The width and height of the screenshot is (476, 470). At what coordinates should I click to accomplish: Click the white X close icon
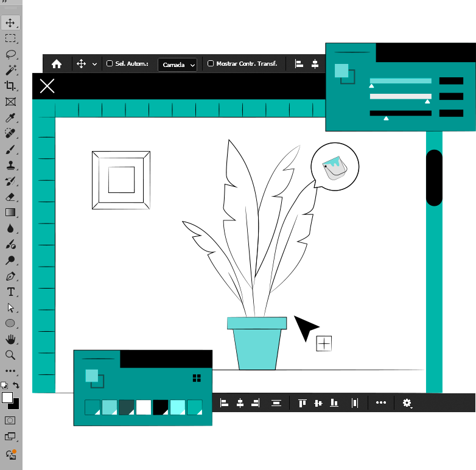[47, 86]
